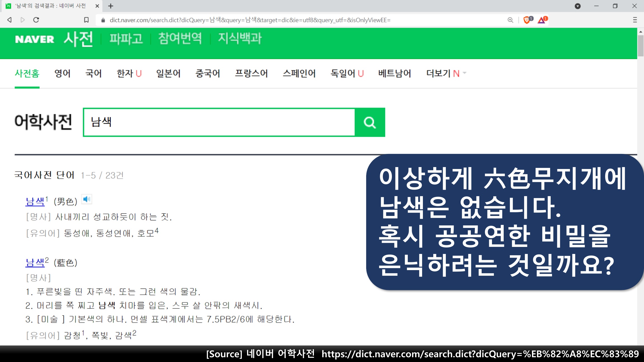This screenshot has height=362, width=644.
Task: Click the browser reload icon
Action: click(36, 20)
